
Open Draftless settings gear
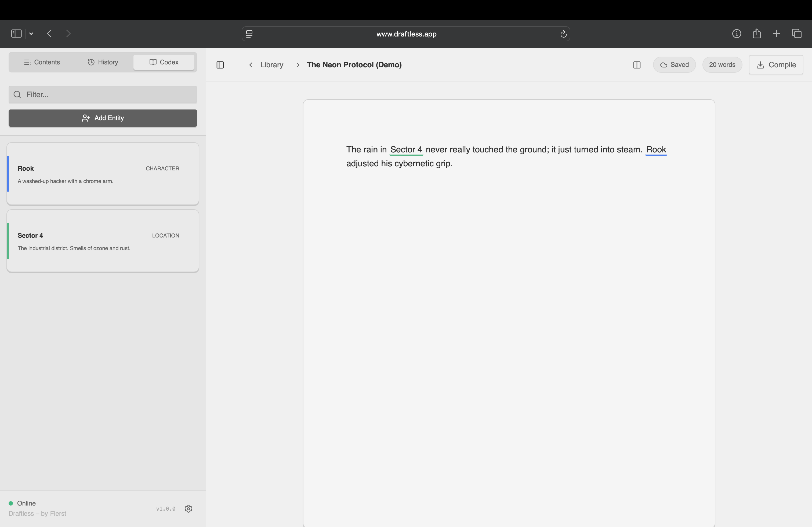(x=188, y=508)
